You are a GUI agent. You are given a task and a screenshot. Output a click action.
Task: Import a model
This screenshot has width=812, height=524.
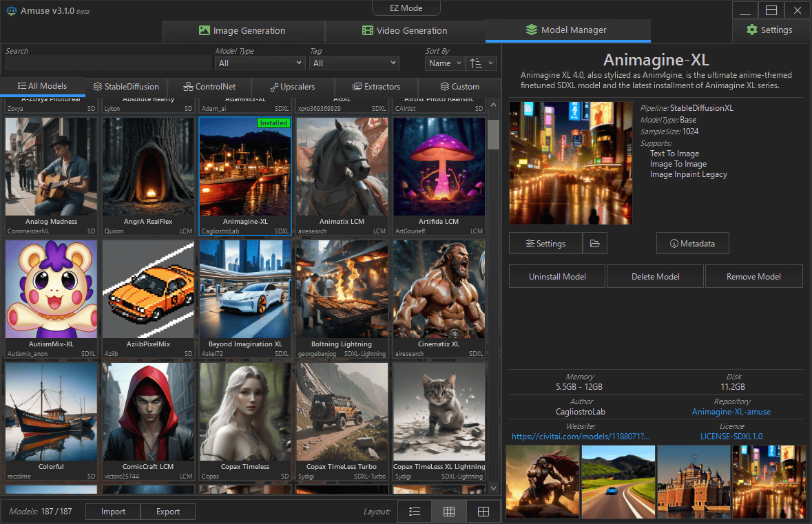click(x=113, y=512)
